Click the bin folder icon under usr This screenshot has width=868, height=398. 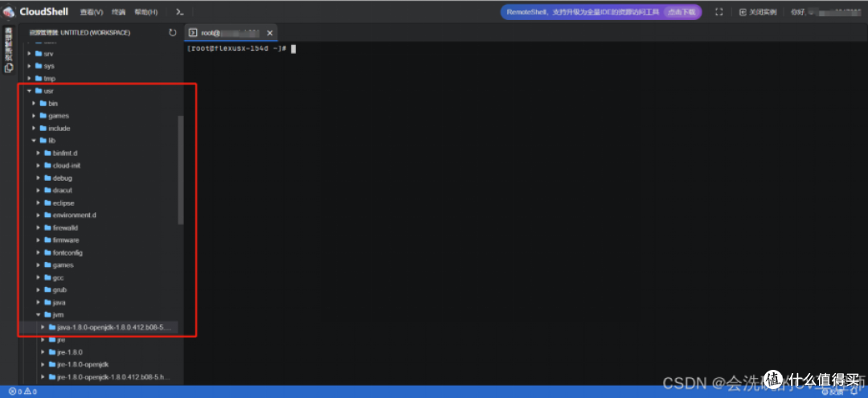point(43,104)
